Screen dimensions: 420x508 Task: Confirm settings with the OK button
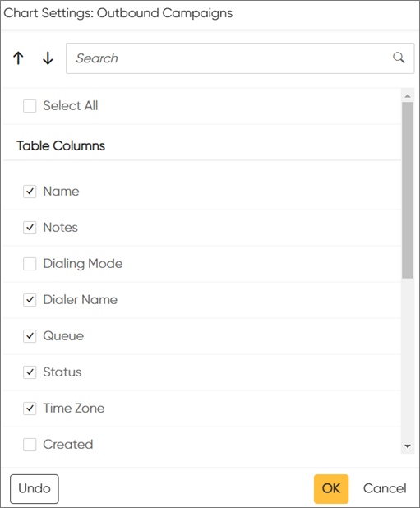(x=331, y=489)
